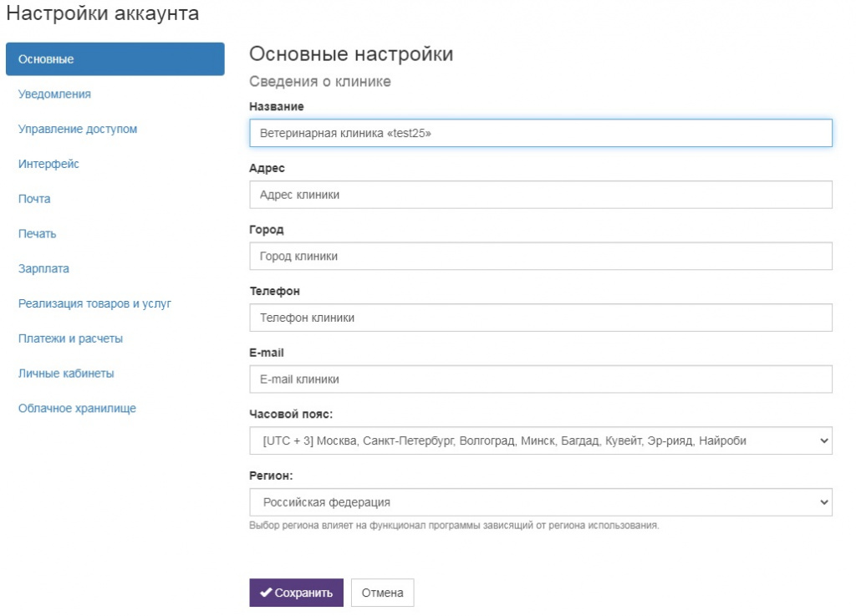Select the Телефон клиники input
856x616 pixels.
541,318
